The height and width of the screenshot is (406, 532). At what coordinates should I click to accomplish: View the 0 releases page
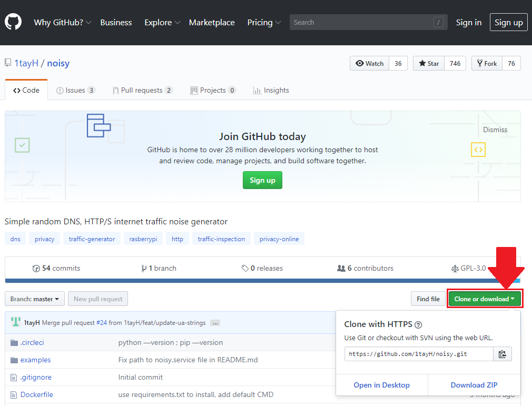262,268
